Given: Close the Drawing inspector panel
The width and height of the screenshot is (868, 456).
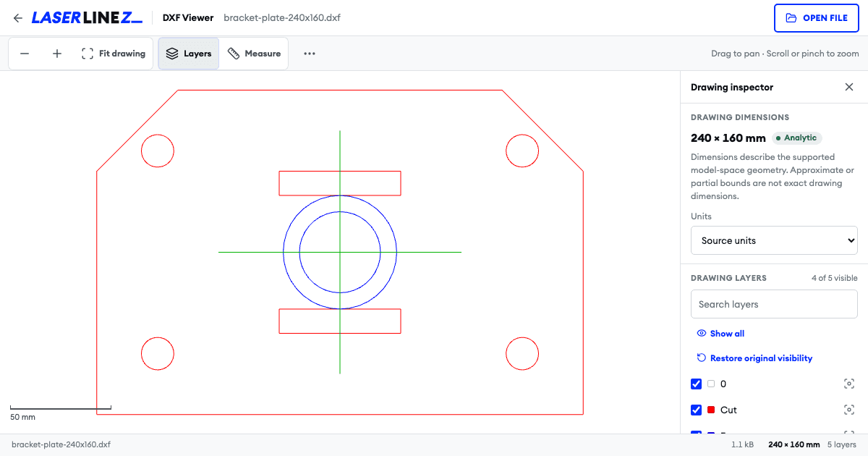Looking at the screenshot, I should [x=849, y=87].
